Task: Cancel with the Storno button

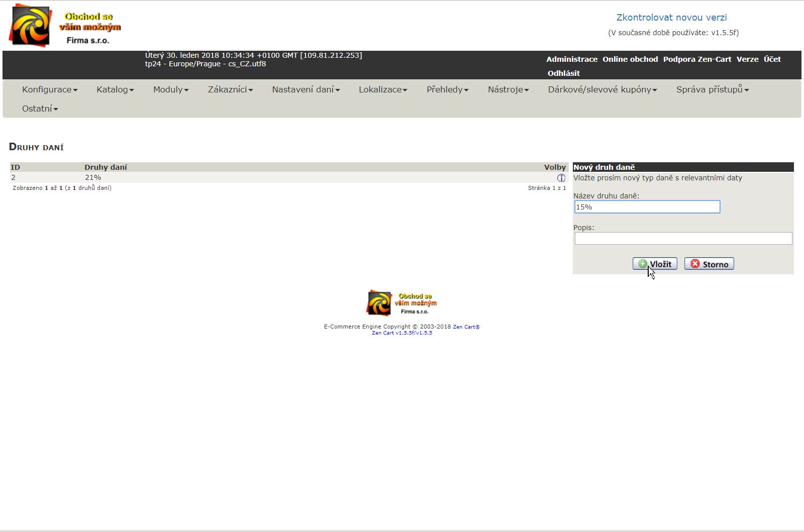Action: click(709, 264)
